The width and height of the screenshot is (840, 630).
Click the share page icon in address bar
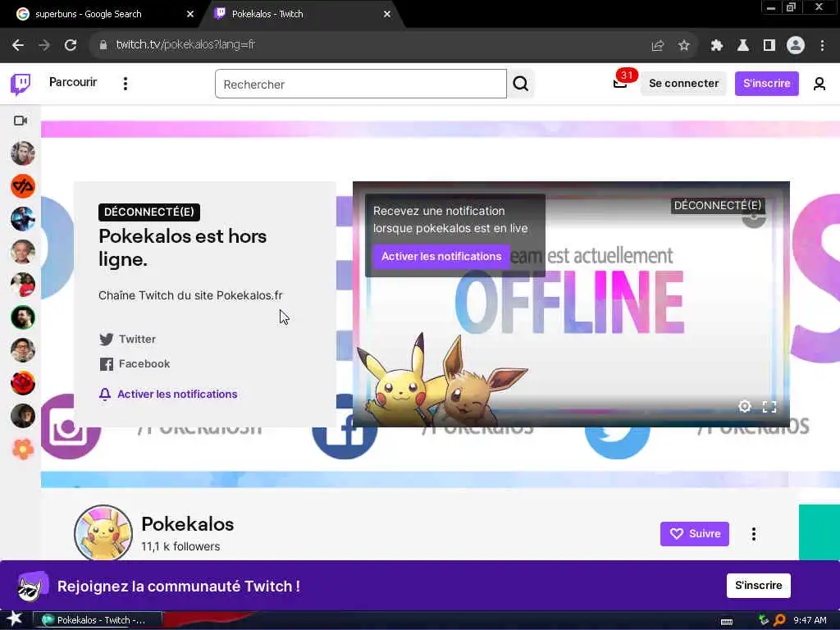(657, 46)
